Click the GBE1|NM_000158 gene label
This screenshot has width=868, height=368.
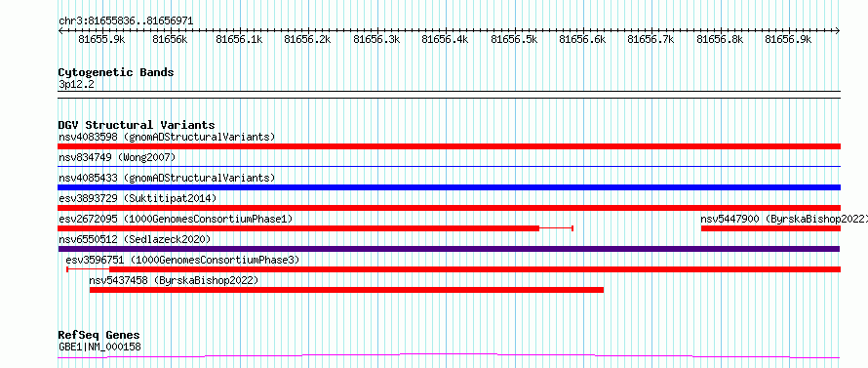click(x=99, y=347)
